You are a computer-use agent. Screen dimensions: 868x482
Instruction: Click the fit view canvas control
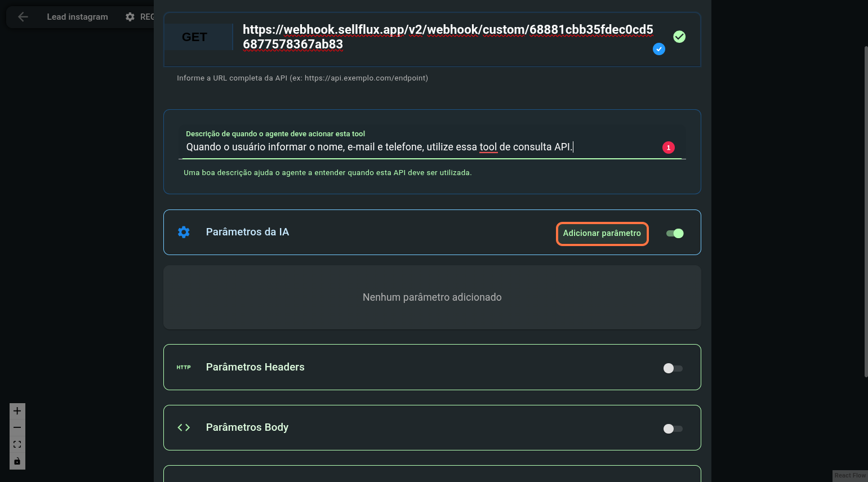point(17,444)
